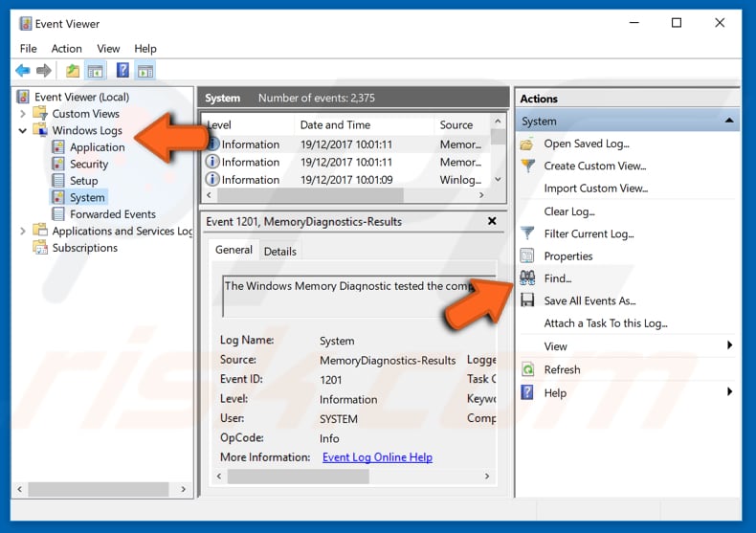This screenshot has width=756, height=533.
Task: Click event list horizontal scrollbar right arrow
Action: coord(481,195)
